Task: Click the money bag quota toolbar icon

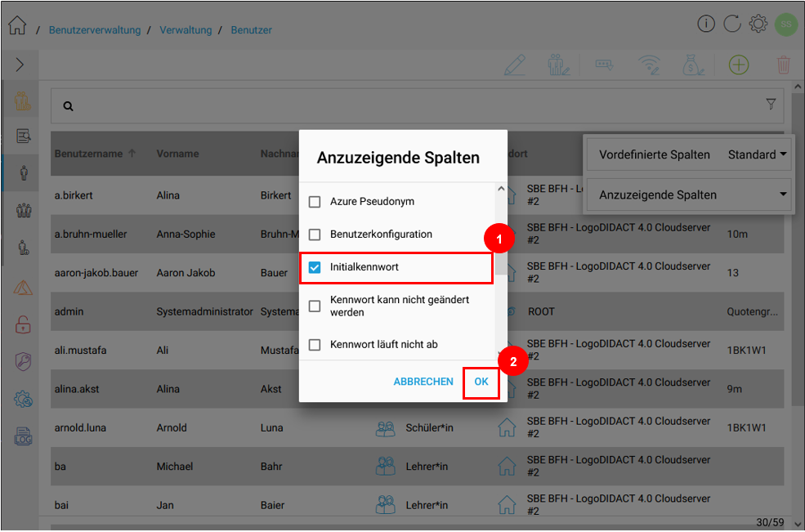Action: click(x=693, y=65)
